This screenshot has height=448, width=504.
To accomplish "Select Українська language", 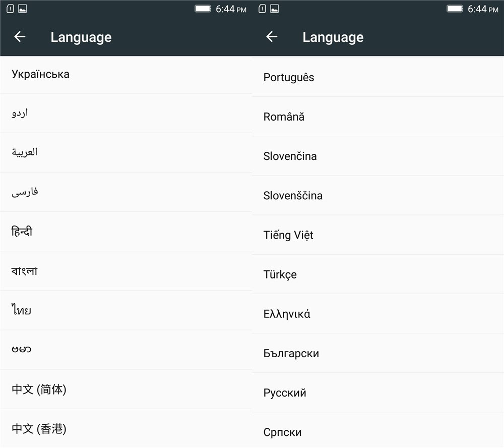I will 126,75.
